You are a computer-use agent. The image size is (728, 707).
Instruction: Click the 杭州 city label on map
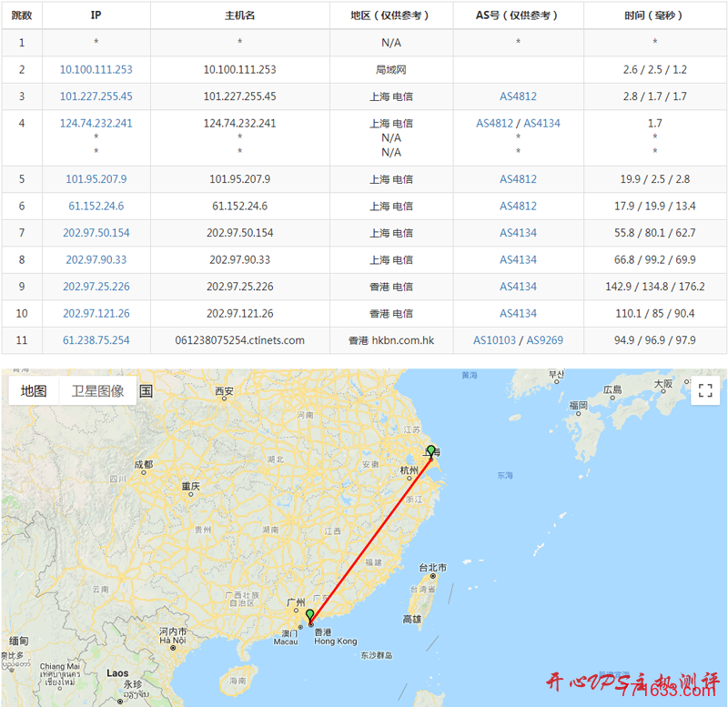pyautogui.click(x=409, y=470)
